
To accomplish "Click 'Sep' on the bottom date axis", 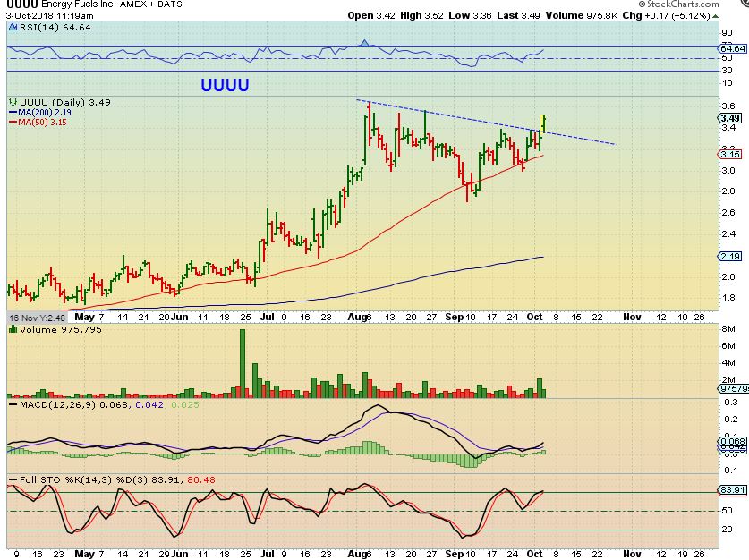I will tap(454, 554).
